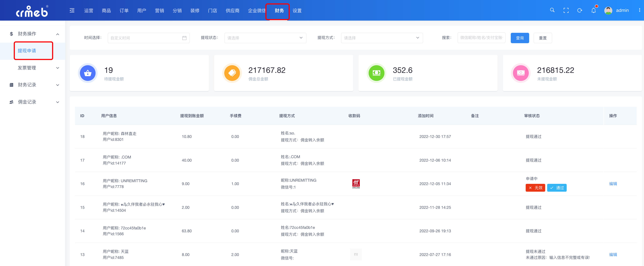Click the green cash withdrawn amount icon
Screen dimensions: 644x266
(376, 73)
